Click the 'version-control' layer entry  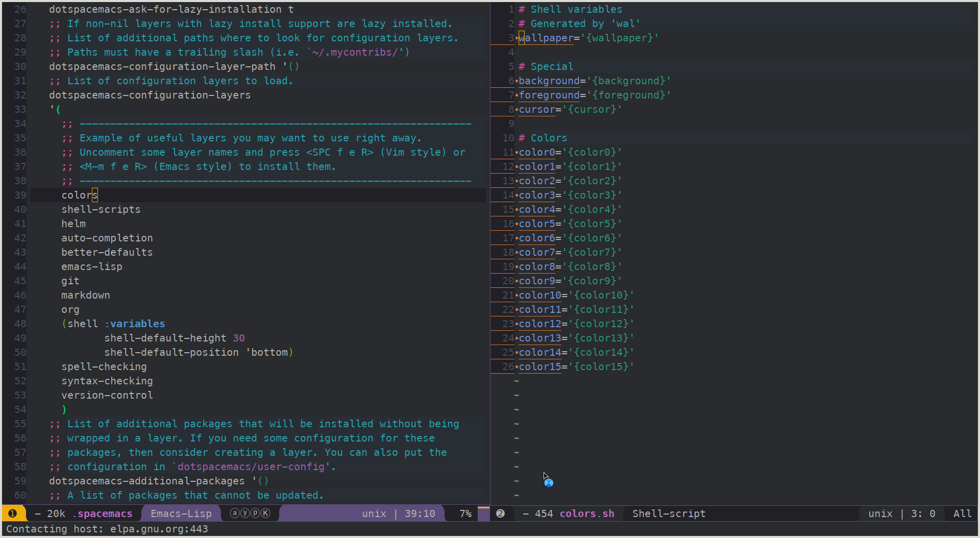point(107,395)
